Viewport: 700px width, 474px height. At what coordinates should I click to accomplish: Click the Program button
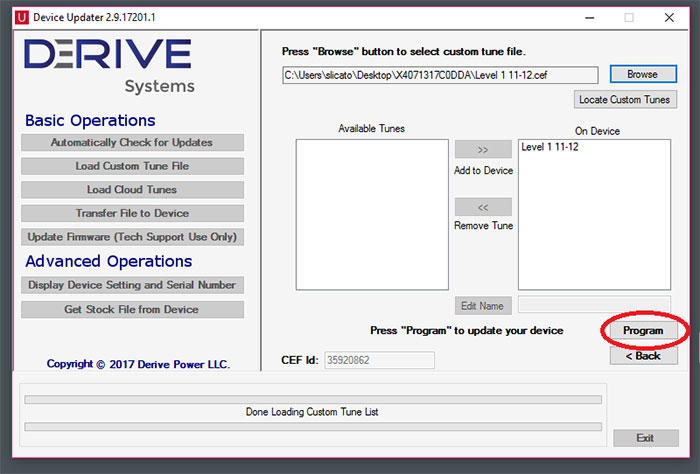[643, 331]
